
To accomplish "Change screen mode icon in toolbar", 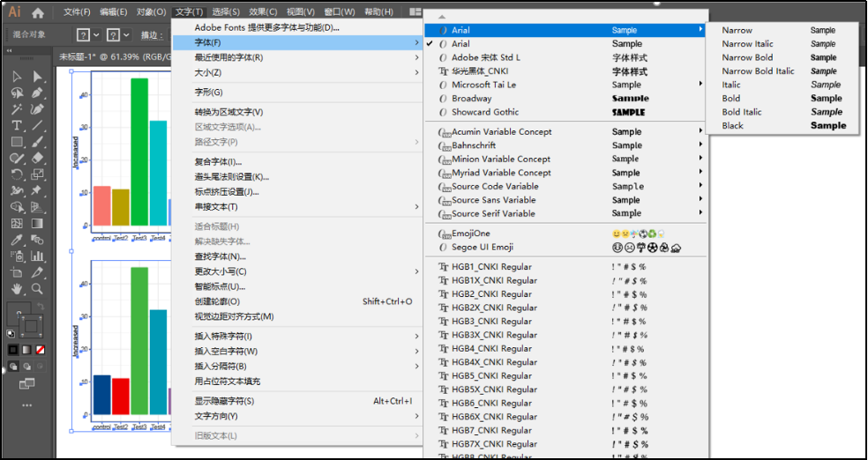I will tap(26, 383).
